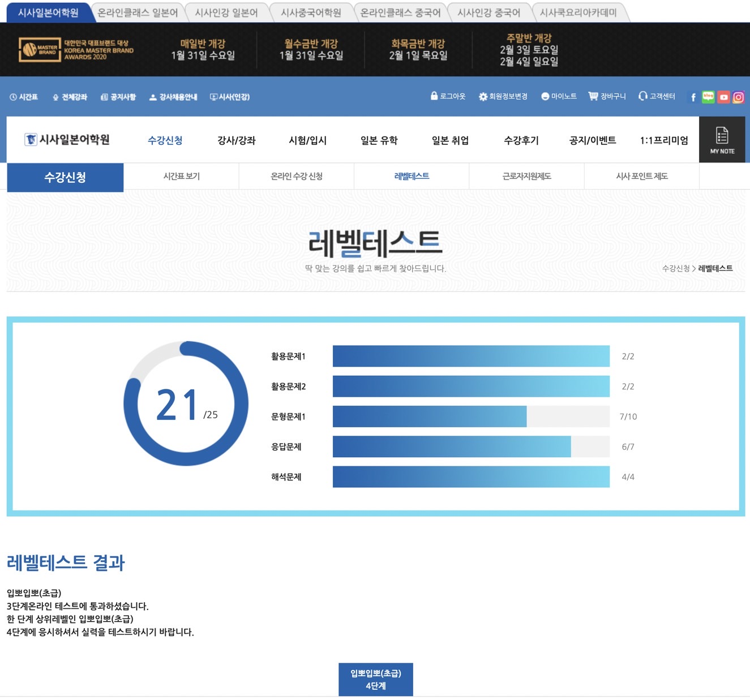
Task: Open 장바구니 shopping cart
Action: tap(607, 97)
